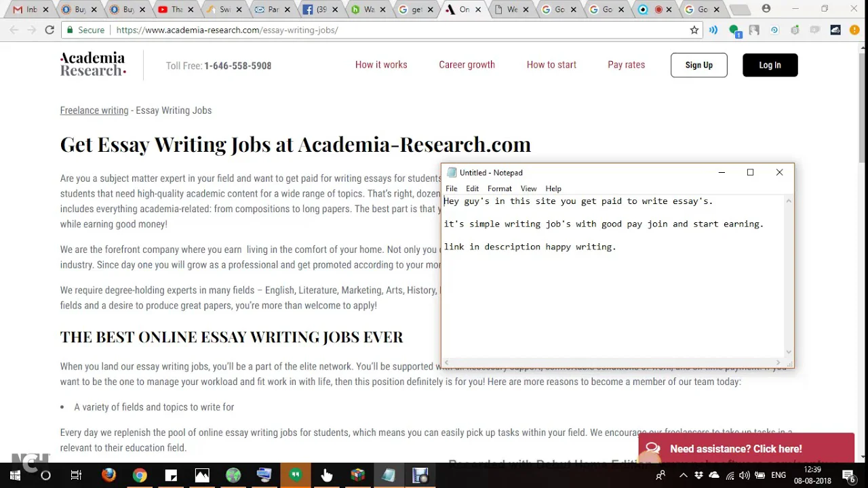The height and width of the screenshot is (488, 868).
Task: Switch to the Gmail Inbox tab
Action: pos(31,9)
